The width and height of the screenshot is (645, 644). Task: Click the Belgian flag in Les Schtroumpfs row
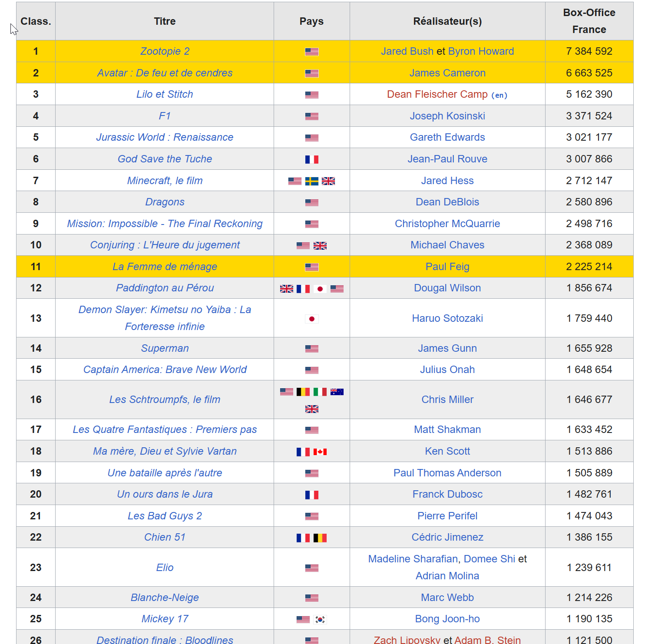pos(303,392)
